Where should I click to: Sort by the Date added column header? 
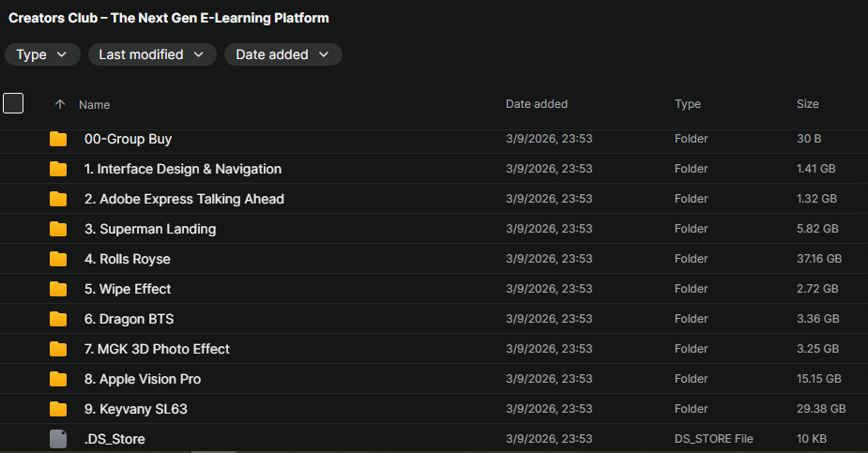[537, 104]
